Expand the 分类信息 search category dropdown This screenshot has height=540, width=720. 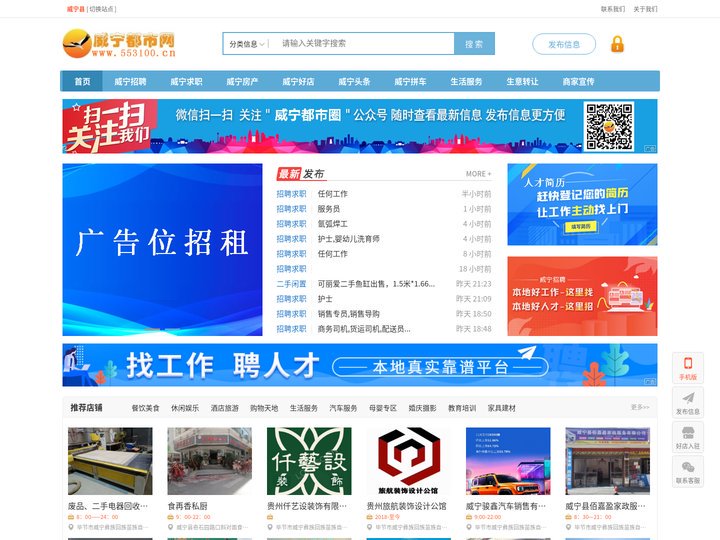click(247, 44)
